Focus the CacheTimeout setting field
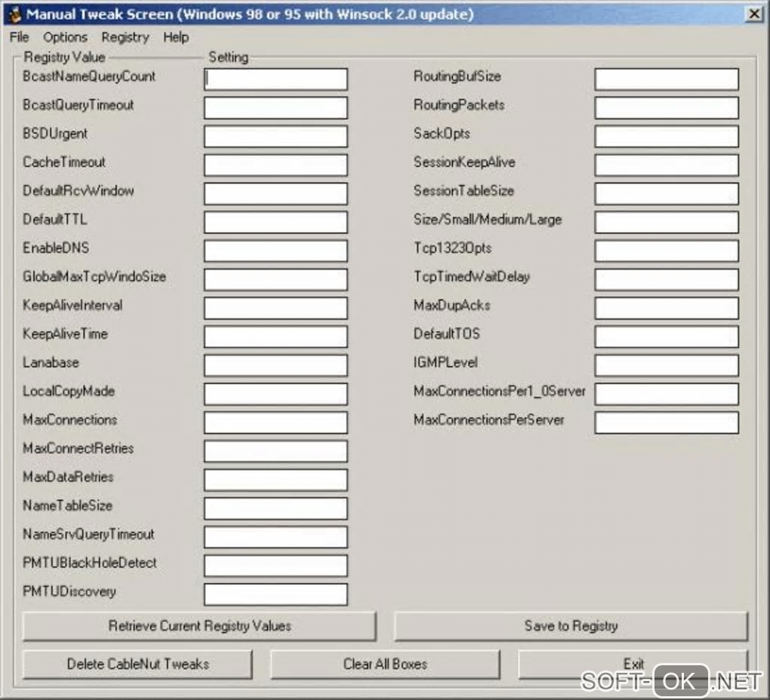 (276, 165)
